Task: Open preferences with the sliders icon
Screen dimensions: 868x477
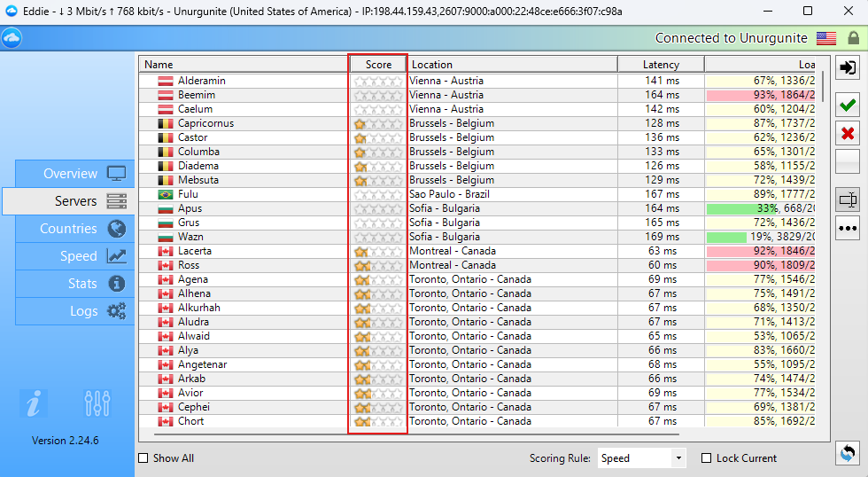Action: pos(97,403)
